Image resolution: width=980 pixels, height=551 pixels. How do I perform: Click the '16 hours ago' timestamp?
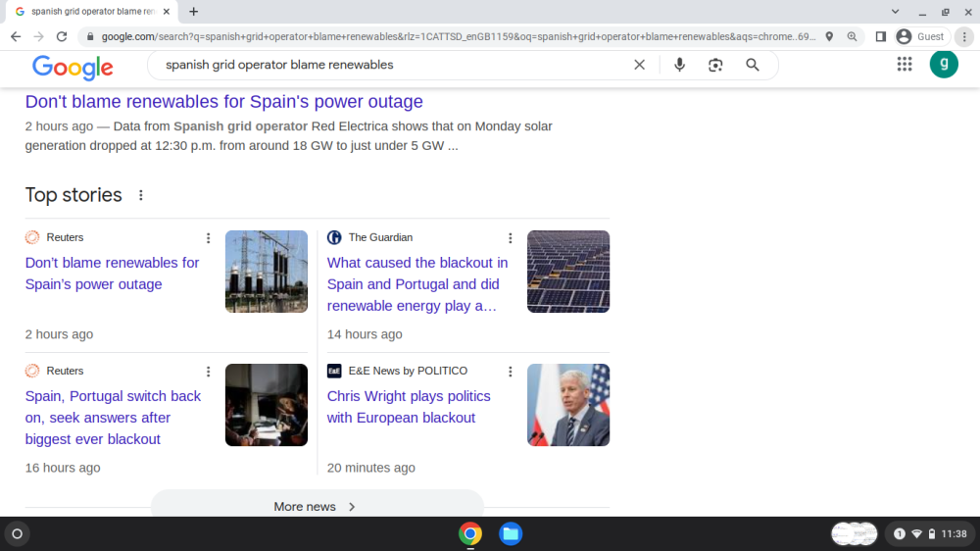tap(63, 468)
